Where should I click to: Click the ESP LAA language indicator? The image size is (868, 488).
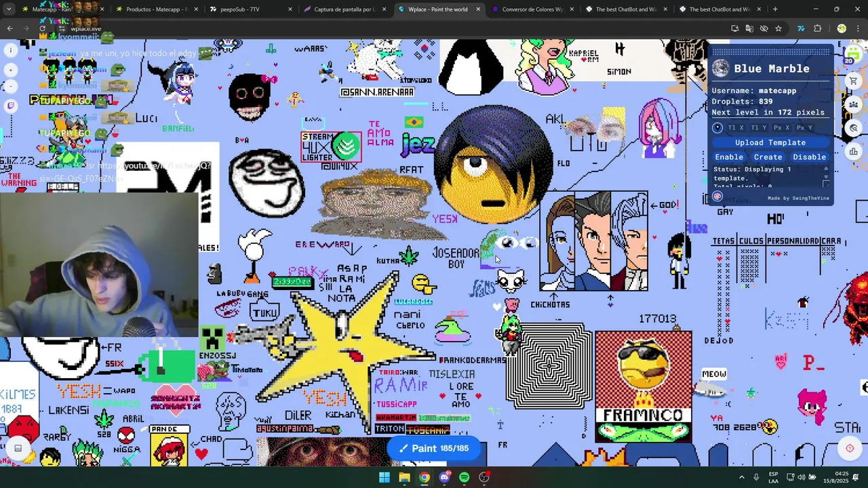[x=773, y=477]
